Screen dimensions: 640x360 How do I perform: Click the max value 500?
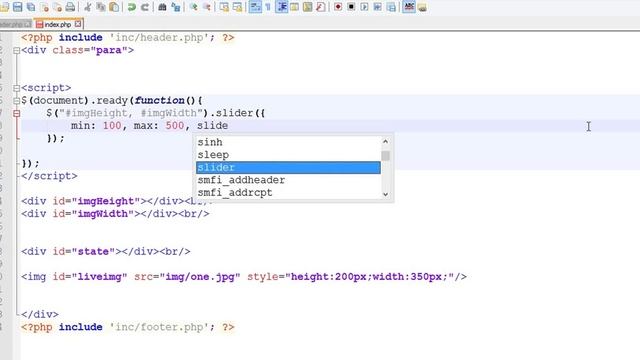(x=175, y=126)
